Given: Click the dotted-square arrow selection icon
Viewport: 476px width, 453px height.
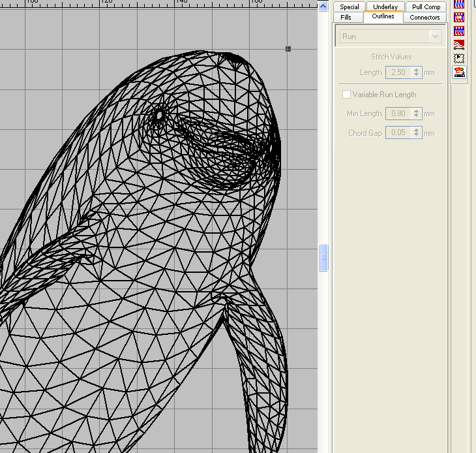Looking at the screenshot, I should (460, 58).
